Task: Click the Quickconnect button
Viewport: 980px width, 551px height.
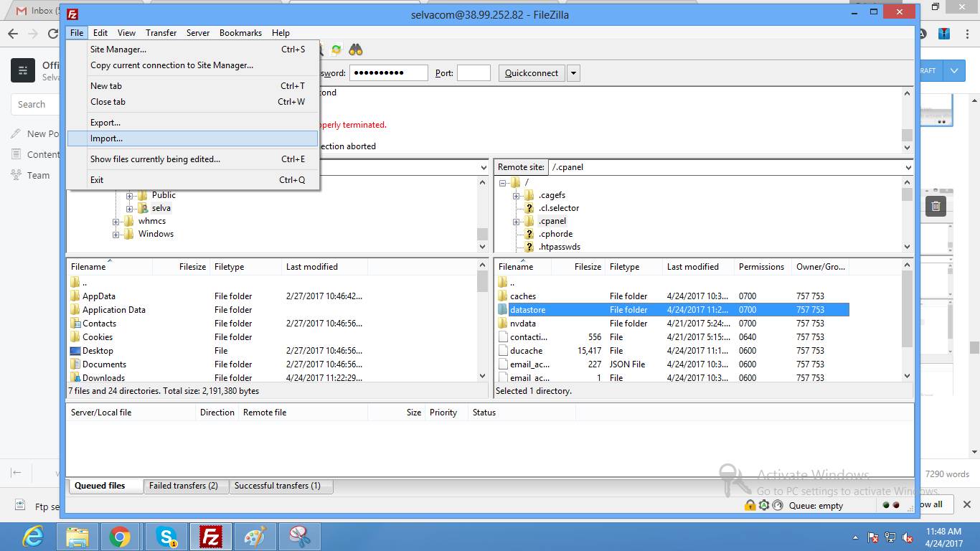Action: [532, 73]
